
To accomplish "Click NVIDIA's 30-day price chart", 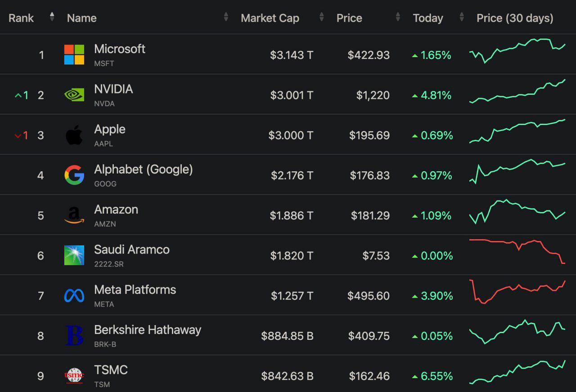I will (517, 92).
